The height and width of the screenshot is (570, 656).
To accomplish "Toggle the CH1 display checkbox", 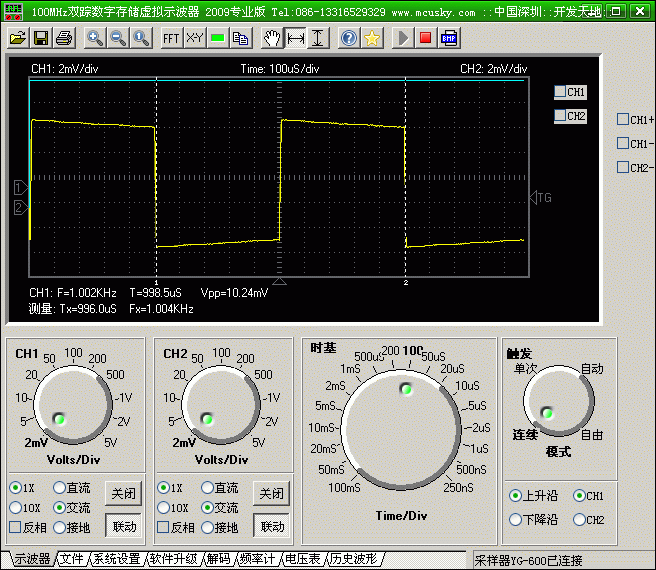I will coord(560,92).
